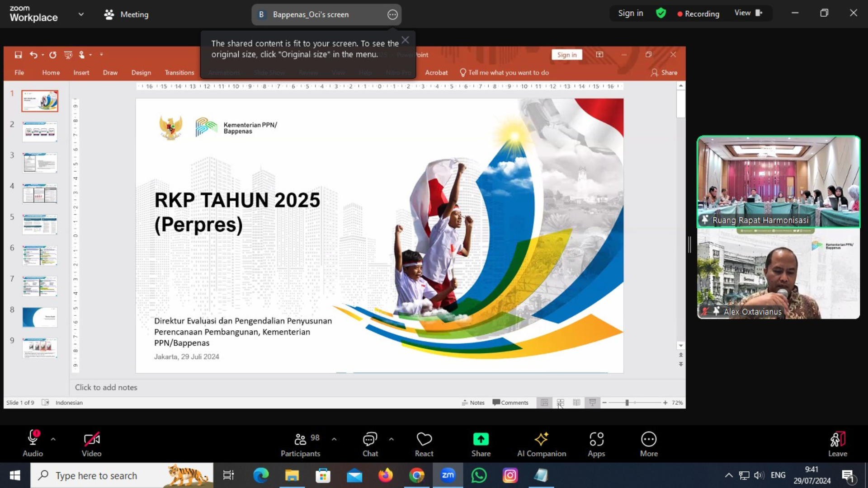Click the Previous Slide double-arrow button

681,355
